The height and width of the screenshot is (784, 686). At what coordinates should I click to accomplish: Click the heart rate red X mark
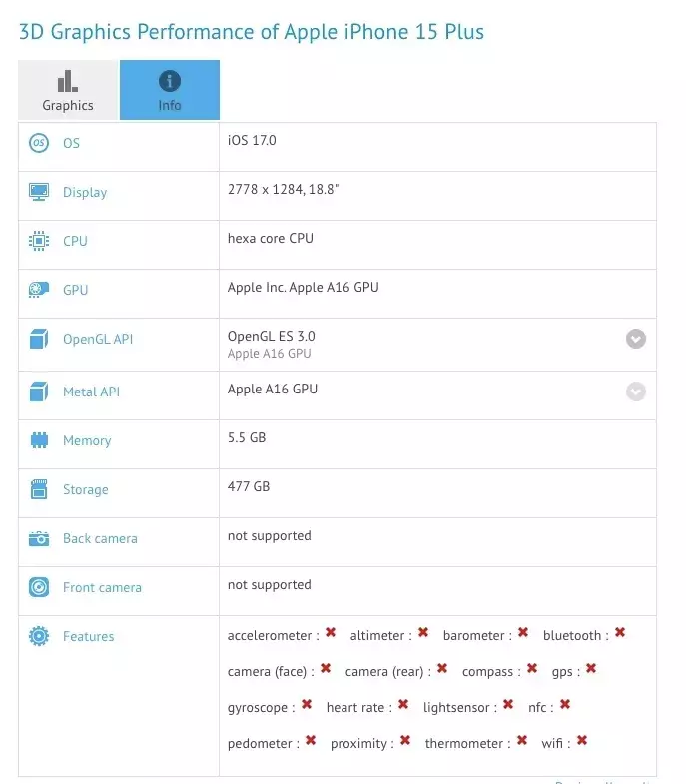(x=403, y=704)
